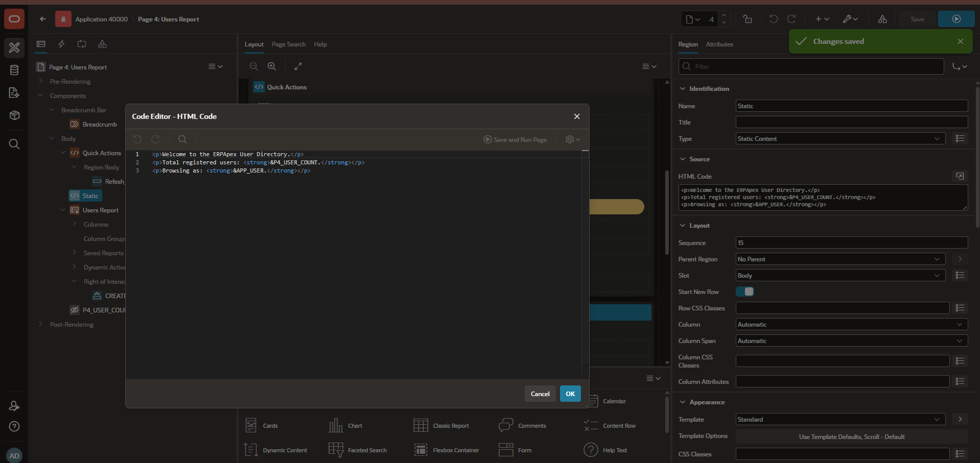The width and height of the screenshot is (980, 463).
Task: Open App Builder from sidebar
Action: 14,47
